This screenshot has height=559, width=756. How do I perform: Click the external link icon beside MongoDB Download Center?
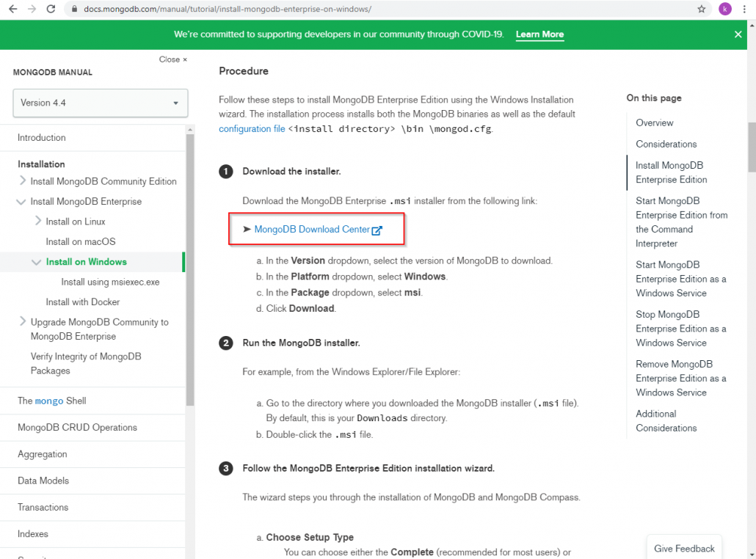click(377, 230)
